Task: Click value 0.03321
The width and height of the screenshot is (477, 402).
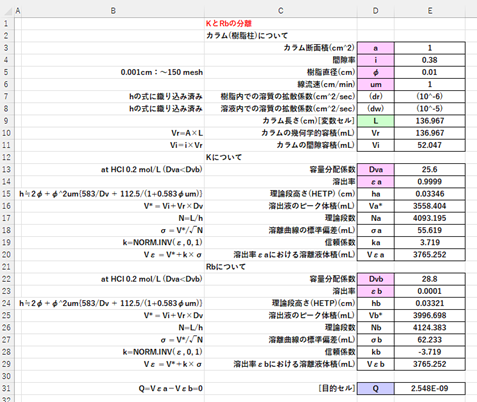Action: coord(430,303)
